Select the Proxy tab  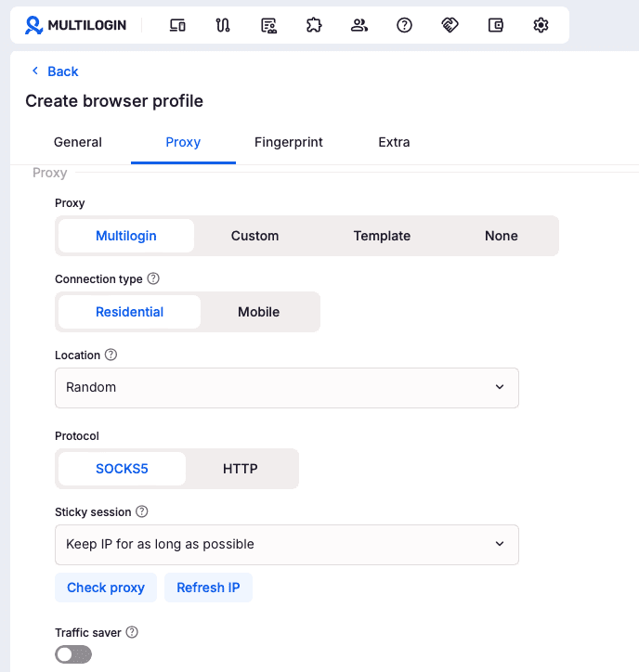(x=183, y=142)
